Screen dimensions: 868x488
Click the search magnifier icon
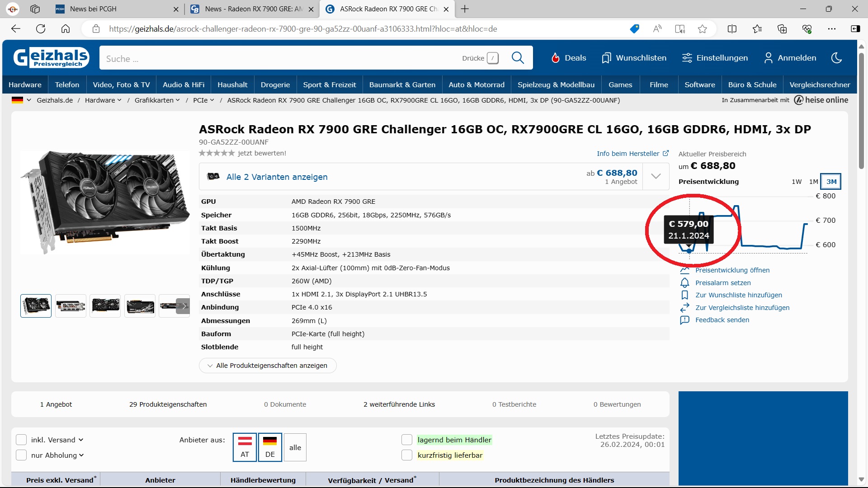click(x=518, y=58)
